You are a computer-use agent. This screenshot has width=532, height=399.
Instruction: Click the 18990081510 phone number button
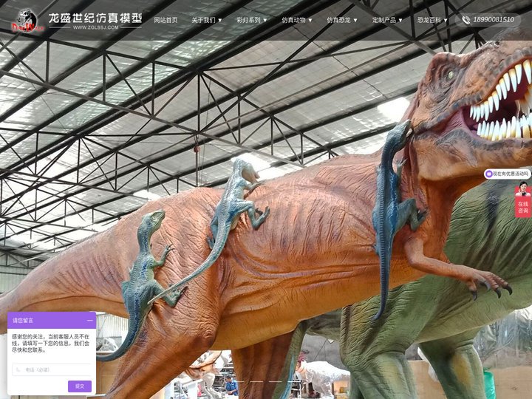pos(493,20)
